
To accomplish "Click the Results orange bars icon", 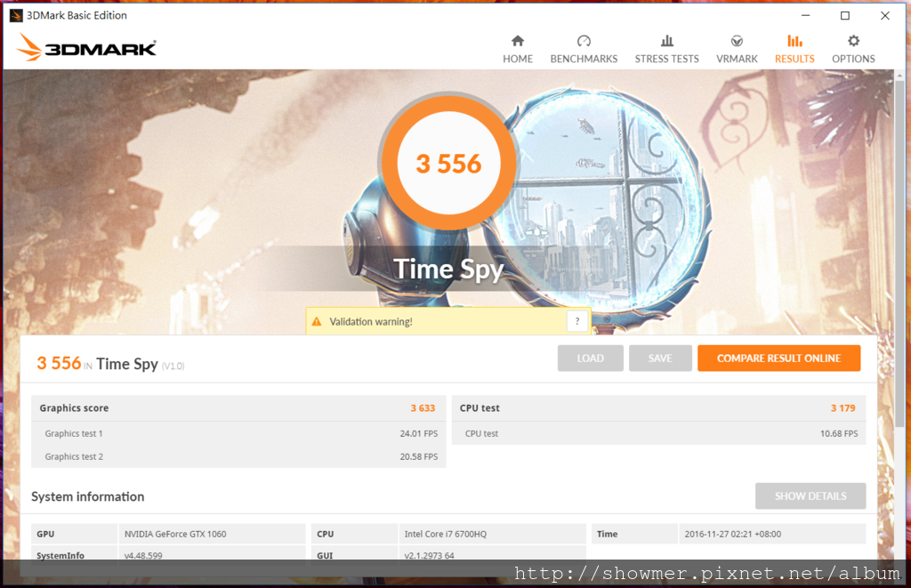I will pos(794,41).
